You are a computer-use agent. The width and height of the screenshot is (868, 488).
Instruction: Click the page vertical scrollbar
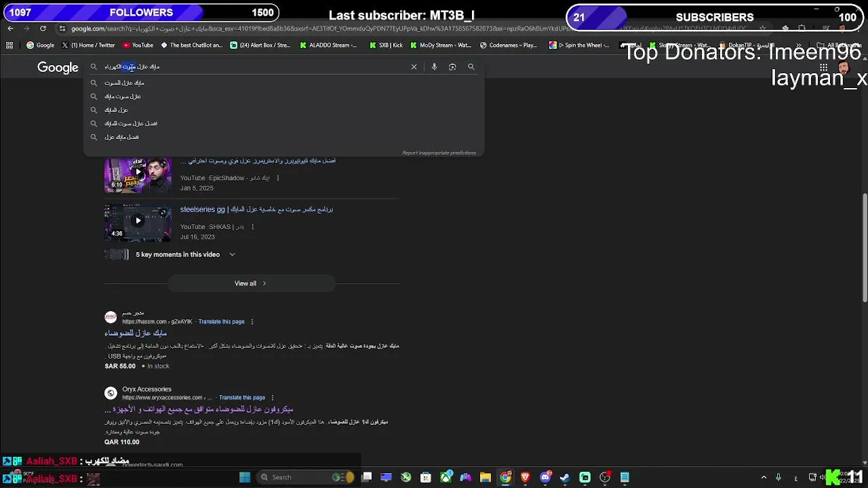(x=864, y=247)
